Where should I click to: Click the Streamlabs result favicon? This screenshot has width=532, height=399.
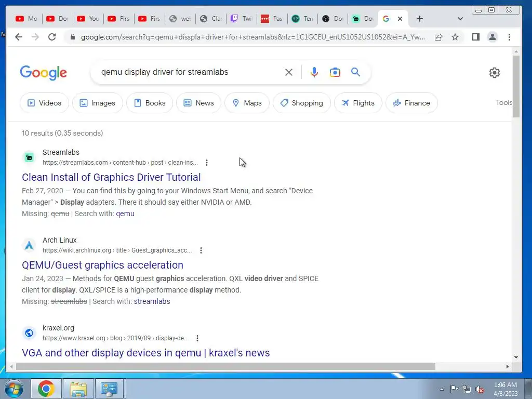(29, 157)
